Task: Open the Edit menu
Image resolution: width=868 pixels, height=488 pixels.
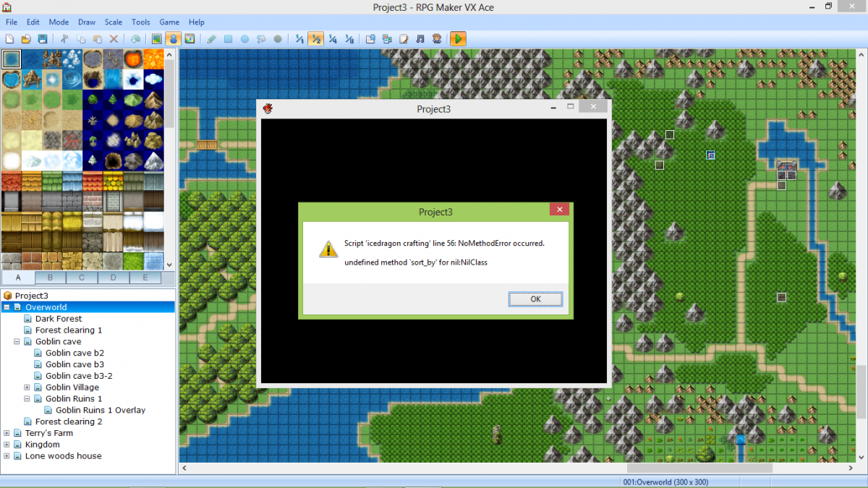Action: tap(33, 22)
